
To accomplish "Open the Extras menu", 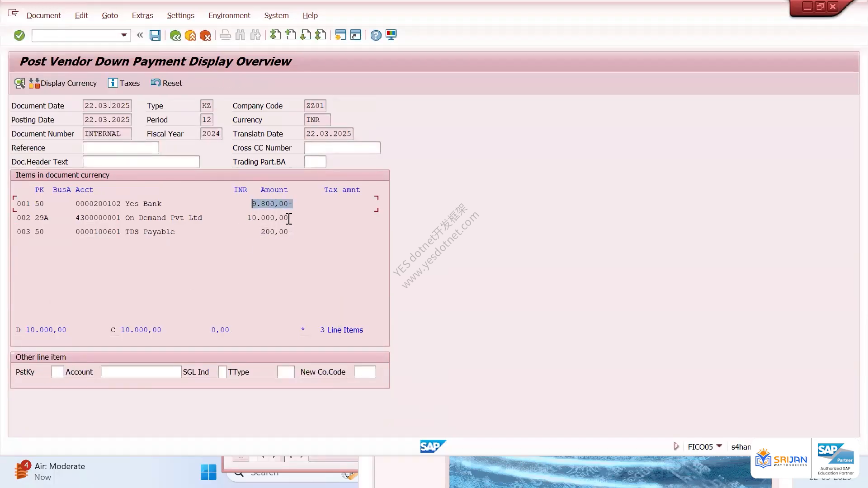I will coord(142,15).
